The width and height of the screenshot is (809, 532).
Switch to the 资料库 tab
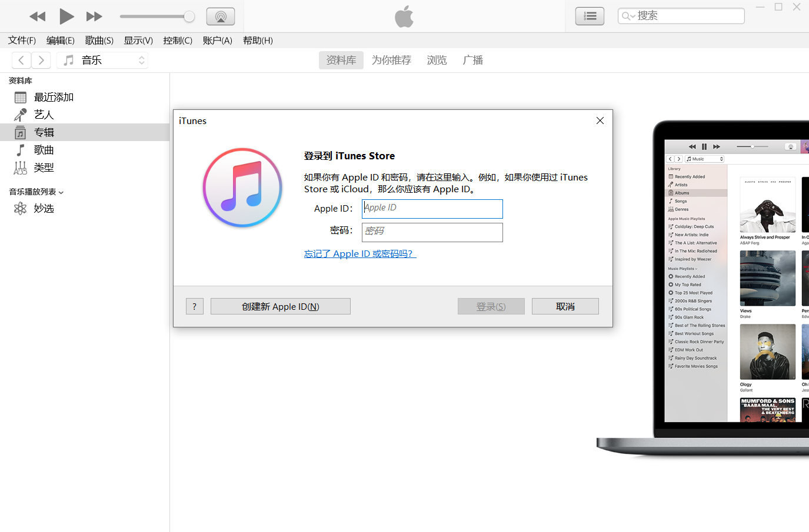[x=341, y=60]
